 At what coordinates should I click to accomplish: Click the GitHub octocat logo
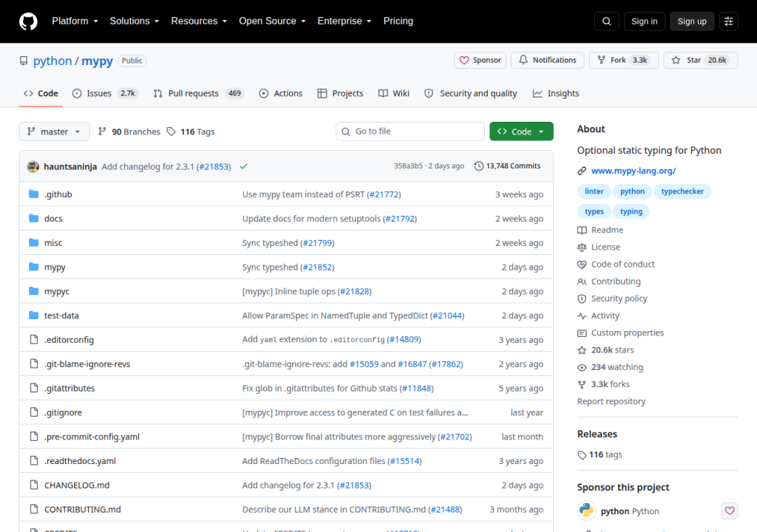pos(28,21)
